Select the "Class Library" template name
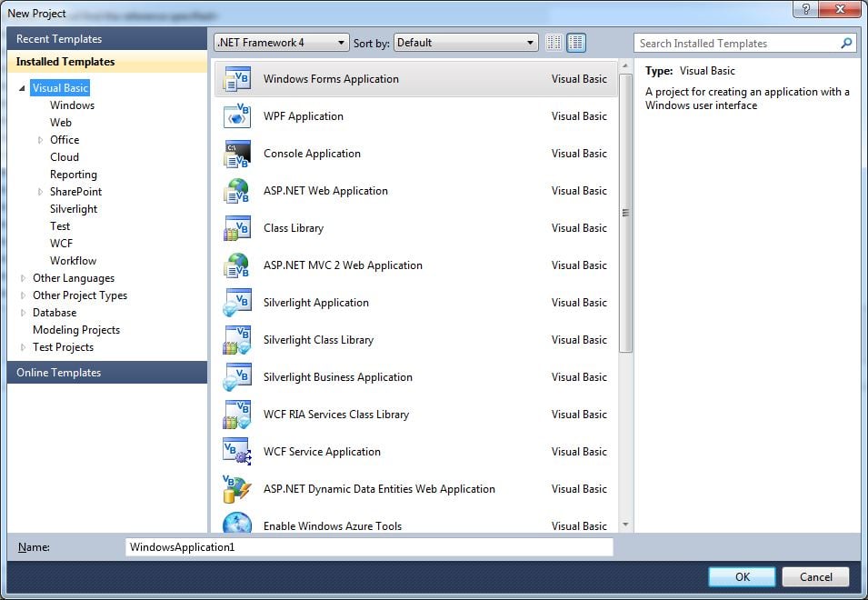The width and height of the screenshot is (868, 600). point(294,228)
